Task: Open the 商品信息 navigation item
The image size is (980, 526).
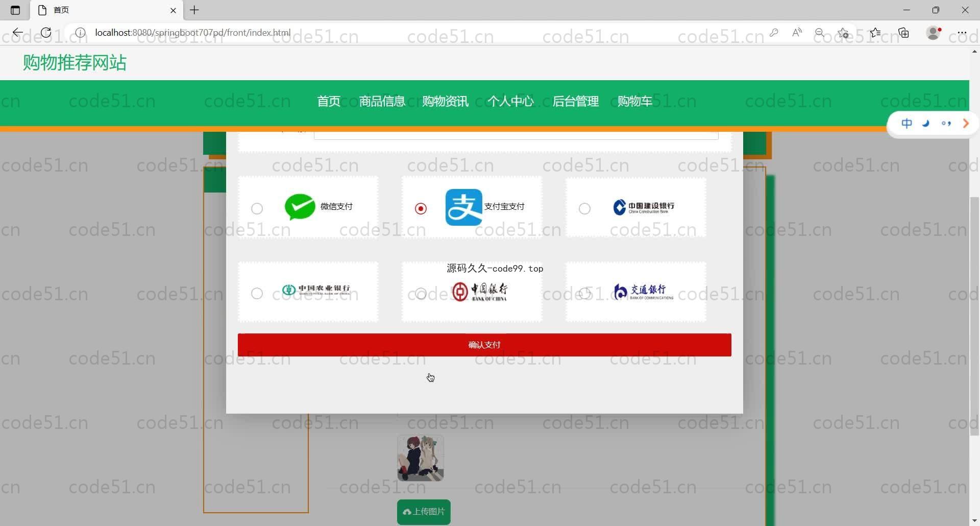Action: pos(382,101)
